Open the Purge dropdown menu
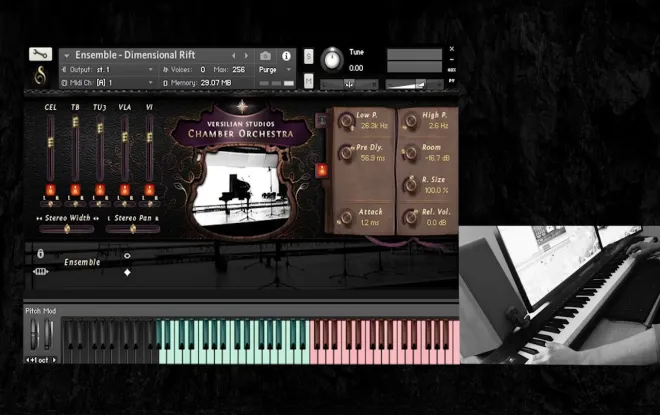Viewport: 660px width, 415px height. point(275,69)
